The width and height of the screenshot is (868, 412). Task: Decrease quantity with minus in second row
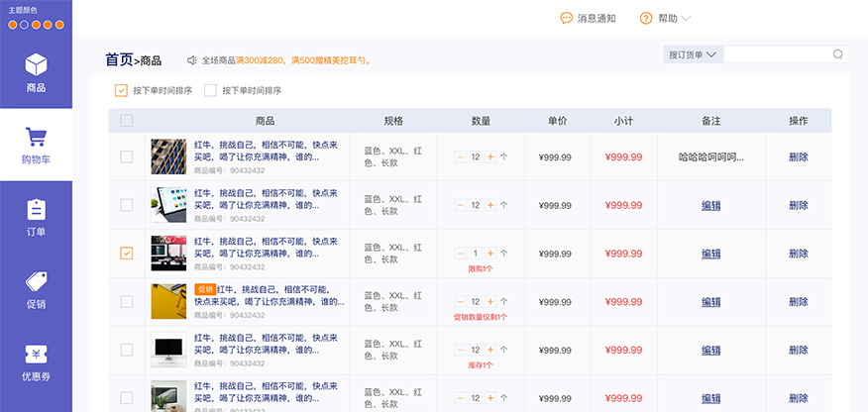tap(460, 205)
